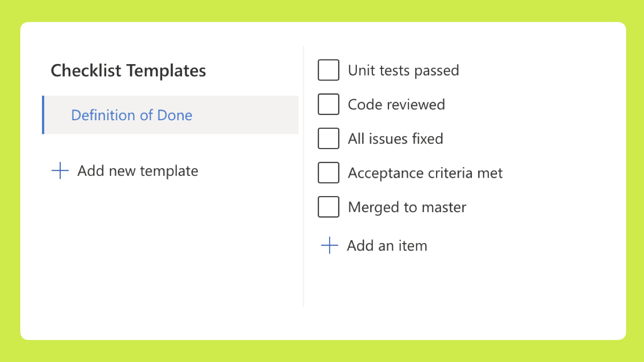Image resolution: width=644 pixels, height=362 pixels.
Task: Click the plus icon beside Add an item
Action: click(329, 245)
